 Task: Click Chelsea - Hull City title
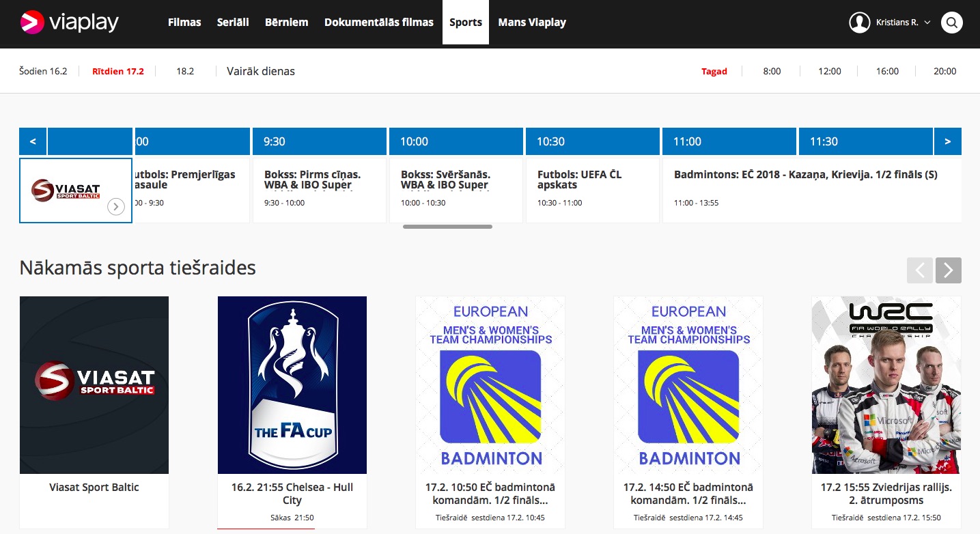(x=292, y=494)
